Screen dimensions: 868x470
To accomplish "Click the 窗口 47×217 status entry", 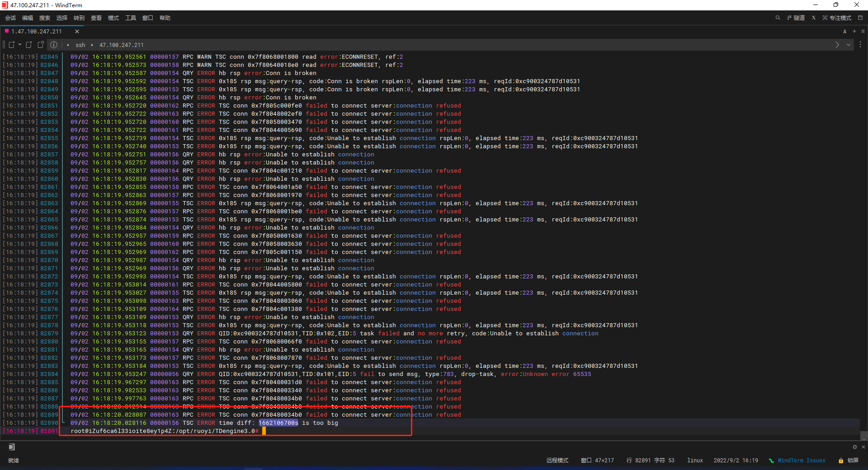I will pyautogui.click(x=598, y=461).
